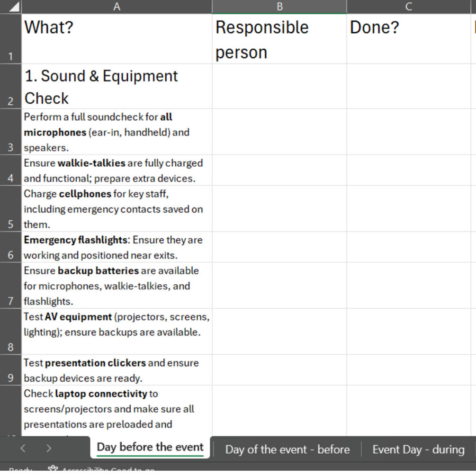
Task: Select row 9 header
Action: point(10,370)
